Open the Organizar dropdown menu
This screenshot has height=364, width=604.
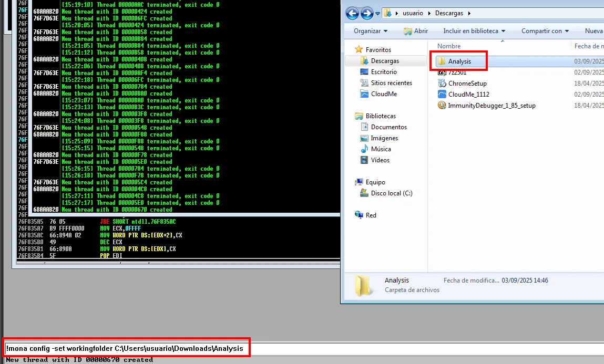click(x=371, y=31)
